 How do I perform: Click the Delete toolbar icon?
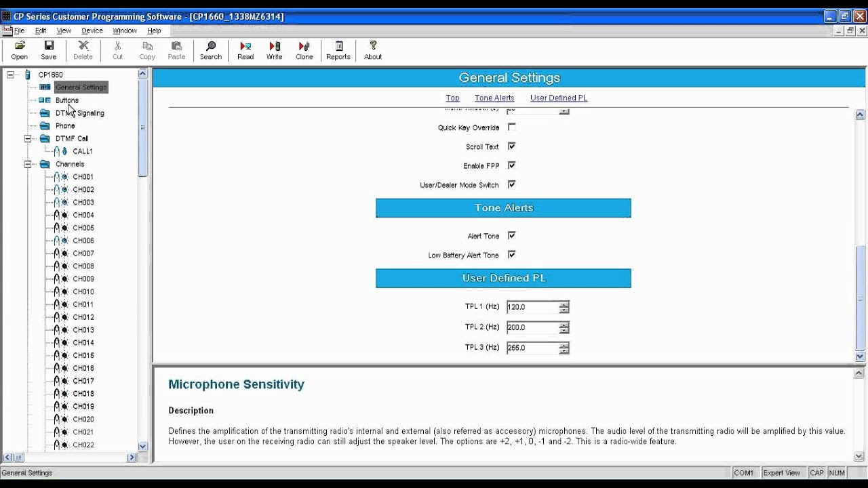83,46
